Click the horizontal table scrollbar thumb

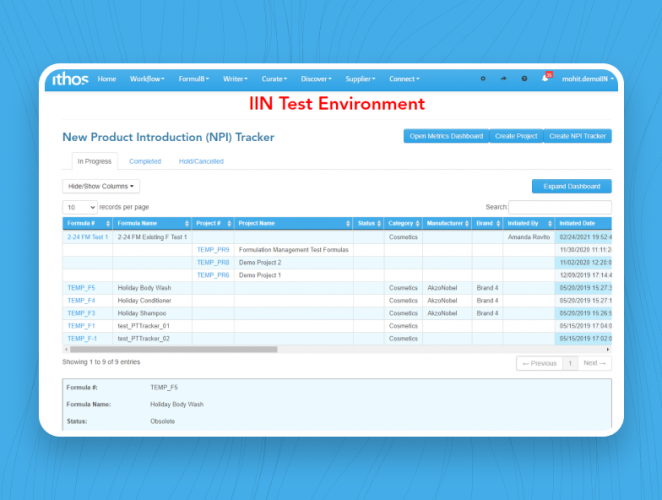click(x=174, y=350)
